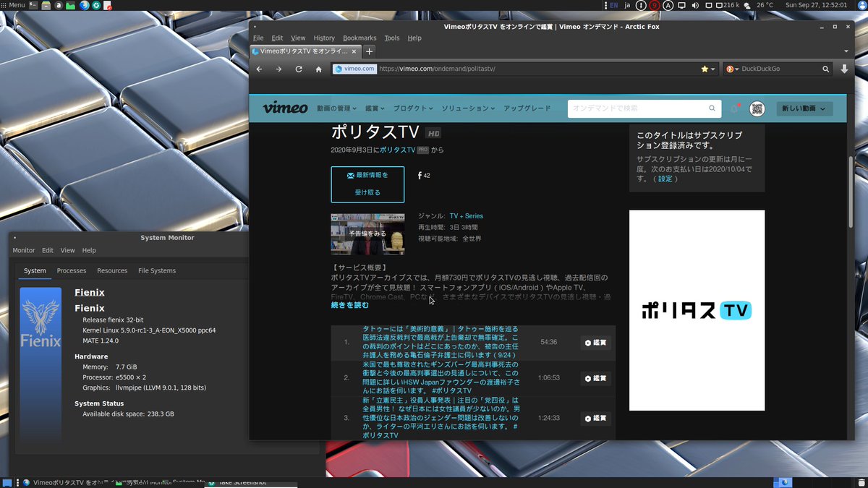The image size is (868, 488).
Task: Open Vimeo notifications bell icon
Action: [735, 108]
